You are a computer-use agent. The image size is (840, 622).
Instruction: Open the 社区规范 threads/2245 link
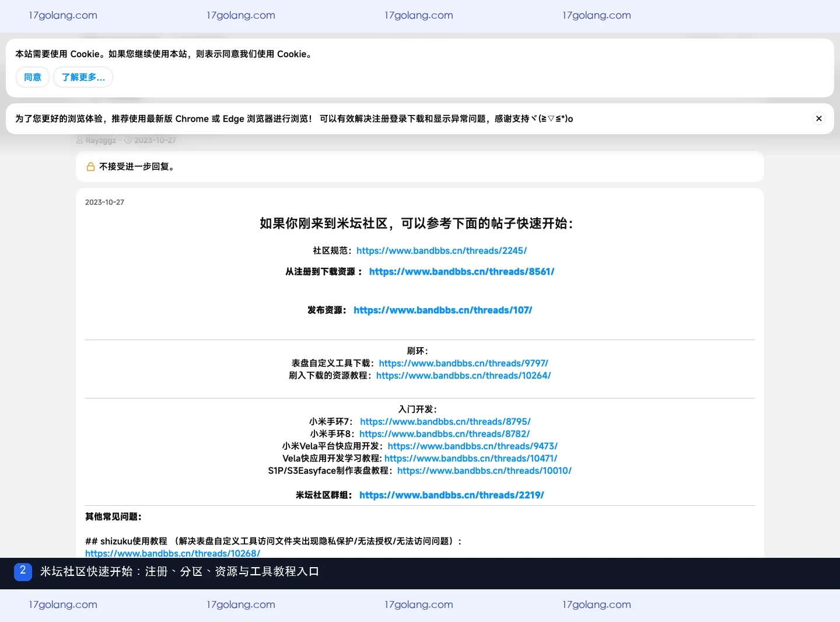click(x=442, y=251)
